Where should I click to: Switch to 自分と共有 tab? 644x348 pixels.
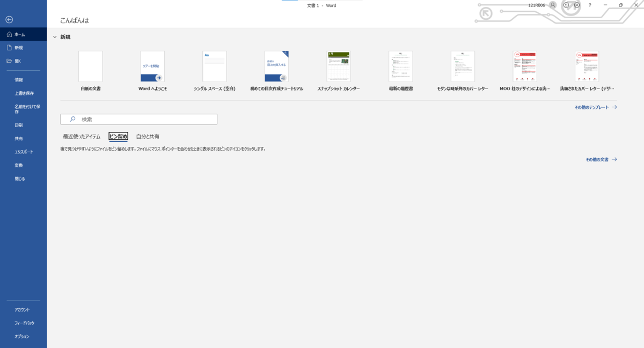[148, 137]
